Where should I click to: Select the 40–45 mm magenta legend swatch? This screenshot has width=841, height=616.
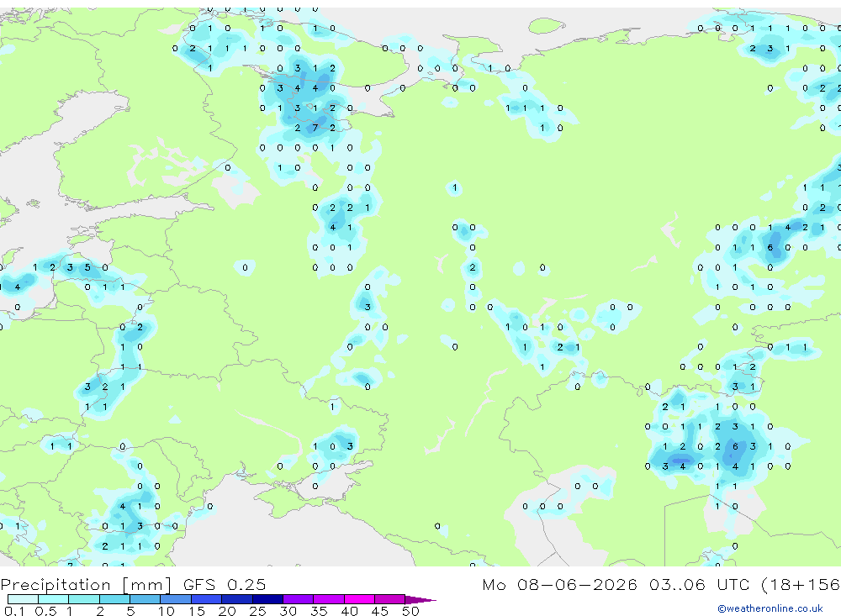(359, 599)
